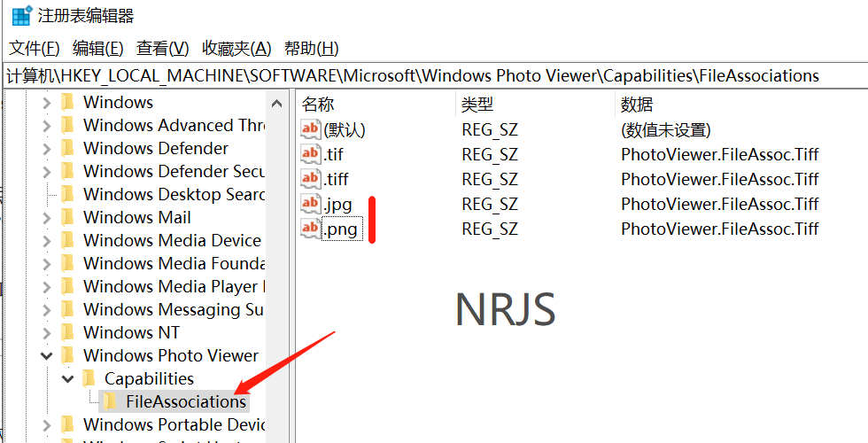Open the 帮助(H) menu

(x=311, y=49)
